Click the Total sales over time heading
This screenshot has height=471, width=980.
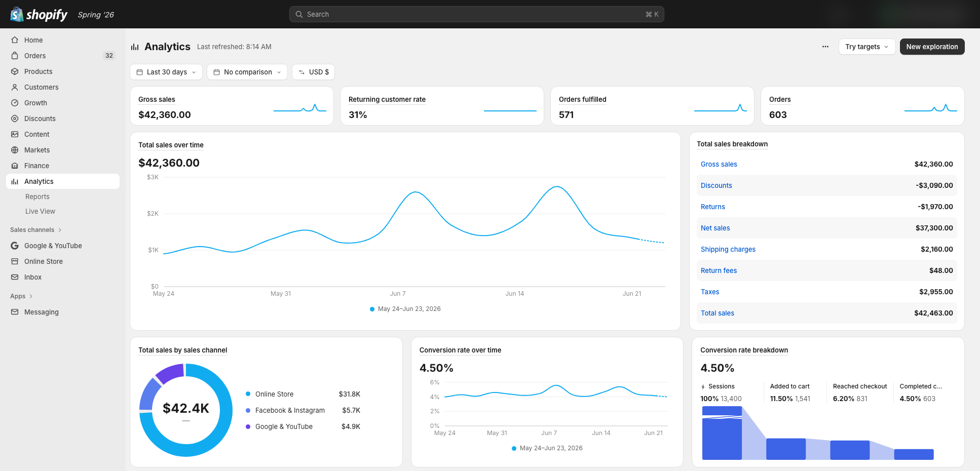click(x=171, y=145)
